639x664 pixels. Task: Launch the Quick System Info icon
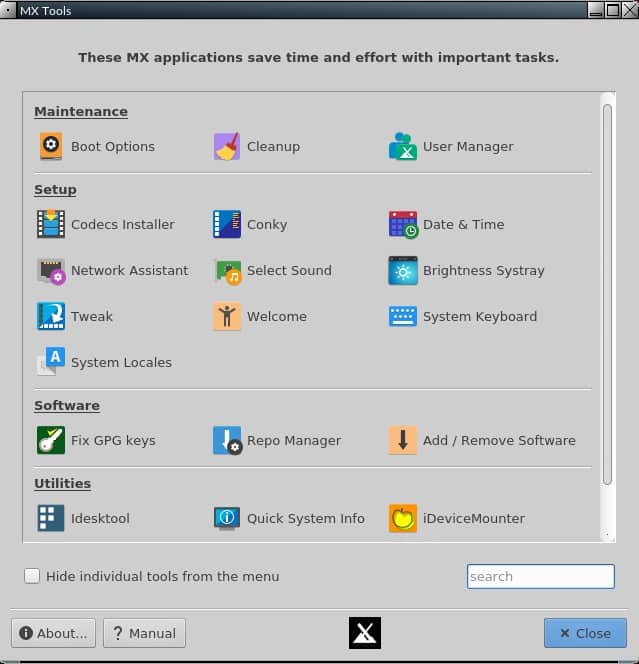[227, 518]
